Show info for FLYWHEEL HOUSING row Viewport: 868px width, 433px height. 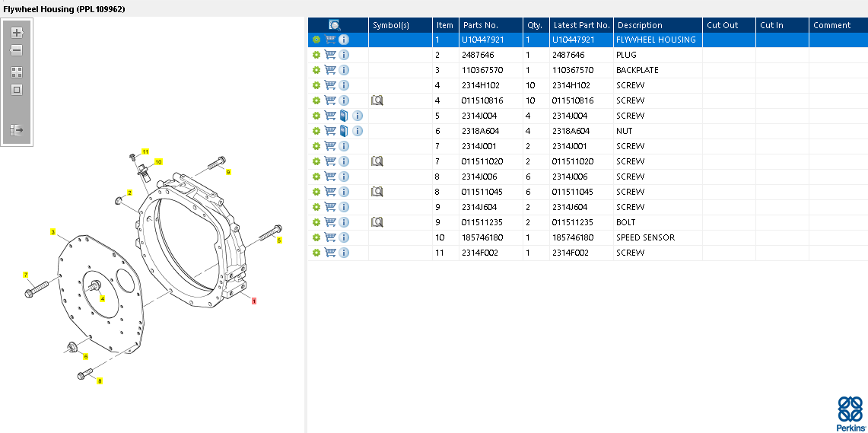[x=344, y=40]
